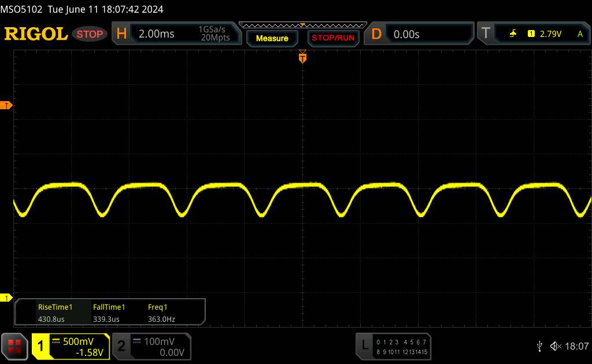
Task: Open the Measure menu
Action: (x=272, y=38)
